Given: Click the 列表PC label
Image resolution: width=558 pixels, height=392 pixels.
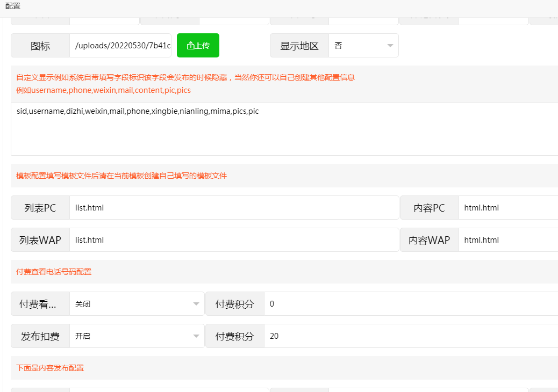Looking at the screenshot, I should (x=40, y=208).
